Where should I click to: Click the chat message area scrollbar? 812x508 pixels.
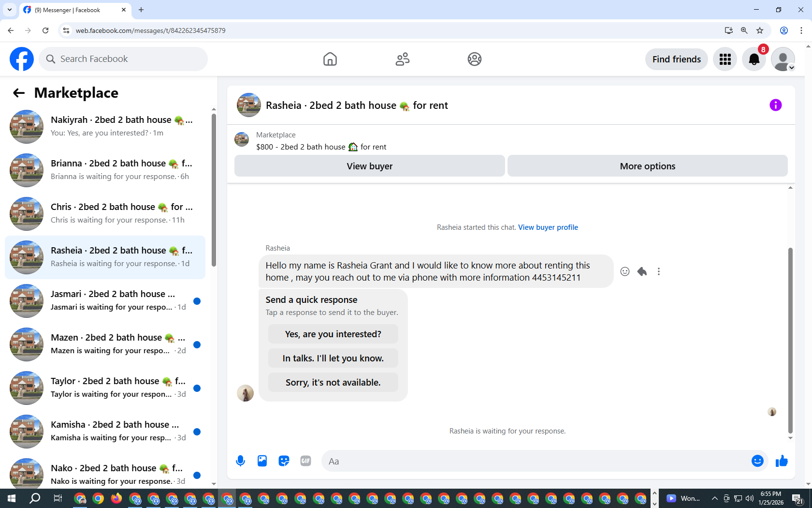click(790, 340)
